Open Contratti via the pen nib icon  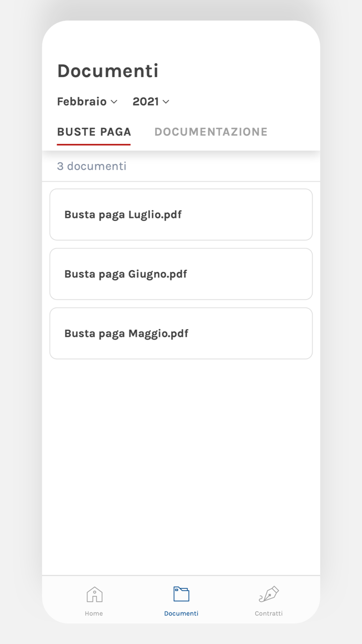click(x=268, y=594)
